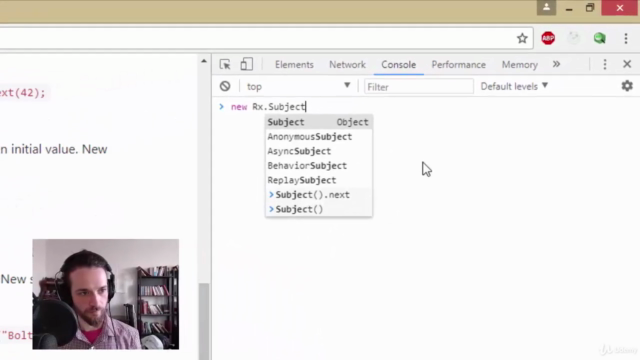Focus the console Filter field
640x360 pixels.
[419, 87]
